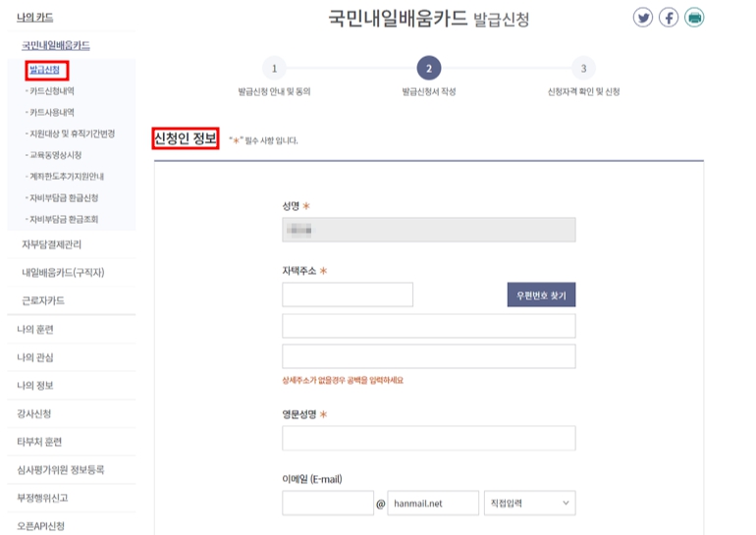
Task: Click the postal code input field
Action: coord(348,294)
